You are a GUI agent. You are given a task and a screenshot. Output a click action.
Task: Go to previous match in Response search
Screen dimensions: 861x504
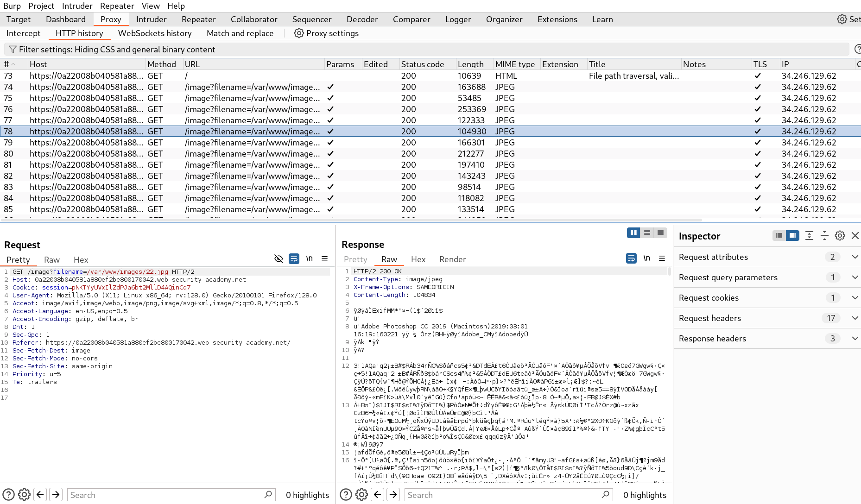coord(378,495)
